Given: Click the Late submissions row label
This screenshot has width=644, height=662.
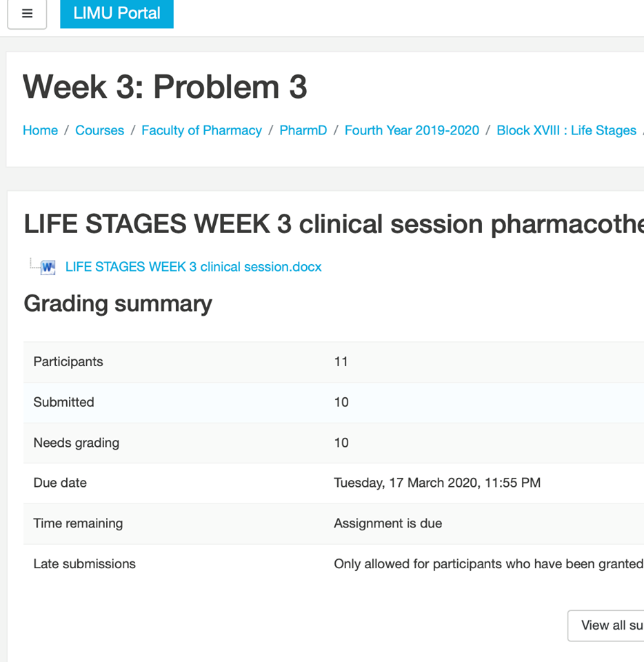Looking at the screenshot, I should tap(84, 563).
